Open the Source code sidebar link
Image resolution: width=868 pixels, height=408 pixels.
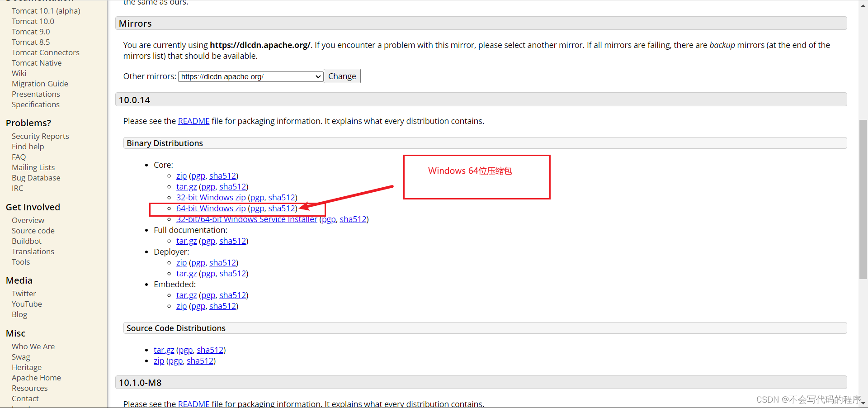pos(33,231)
